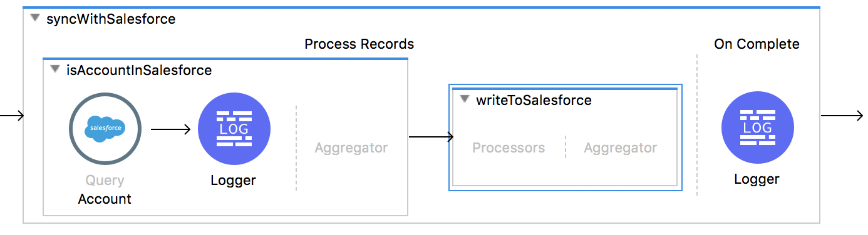Click arrow between Salesforce Query and Logger
This screenshot has width=868, height=235.
point(170,129)
